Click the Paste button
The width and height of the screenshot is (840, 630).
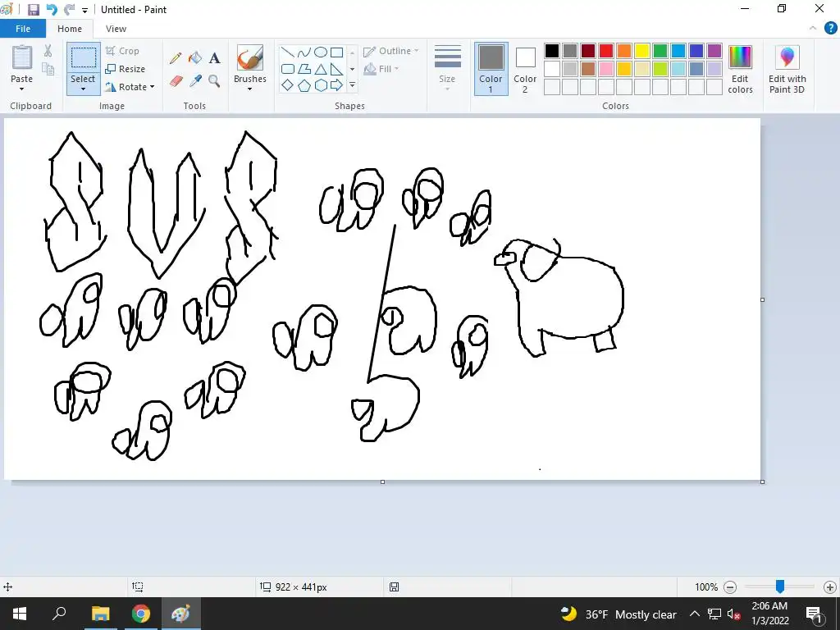point(22,59)
